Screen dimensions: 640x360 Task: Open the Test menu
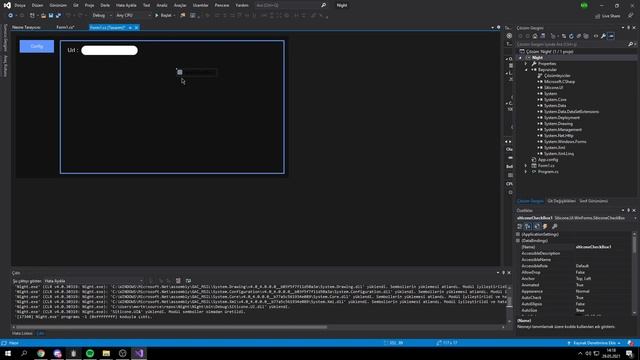pos(146,5)
